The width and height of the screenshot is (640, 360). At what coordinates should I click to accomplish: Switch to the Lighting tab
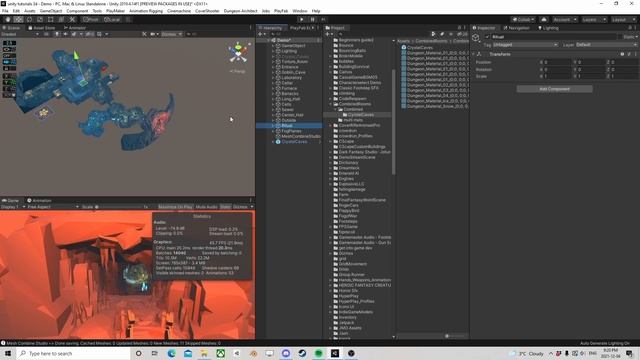point(548,28)
